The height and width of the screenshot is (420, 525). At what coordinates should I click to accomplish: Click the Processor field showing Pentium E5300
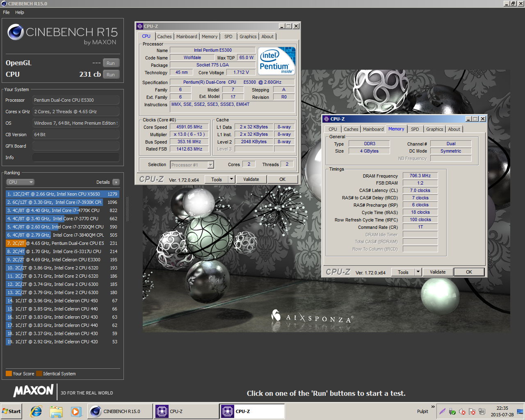(76, 100)
